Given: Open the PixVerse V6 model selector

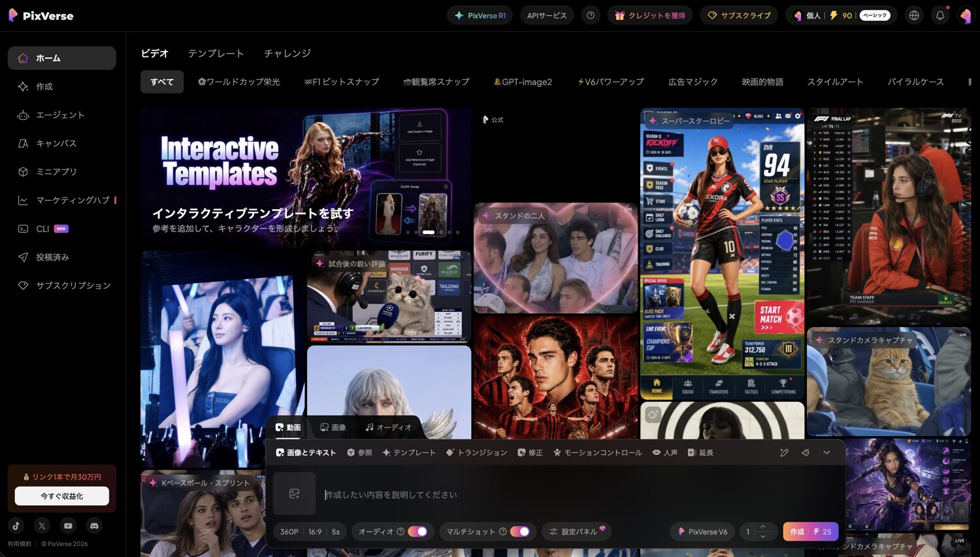Looking at the screenshot, I should pos(702,532).
